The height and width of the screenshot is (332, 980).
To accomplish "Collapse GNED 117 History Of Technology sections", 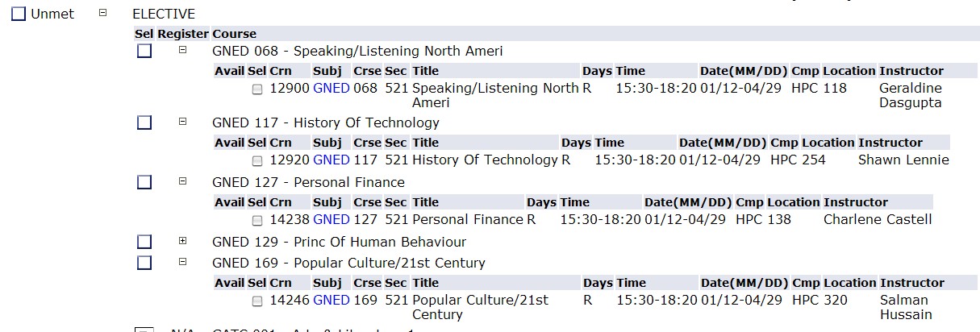I will point(182,122).
